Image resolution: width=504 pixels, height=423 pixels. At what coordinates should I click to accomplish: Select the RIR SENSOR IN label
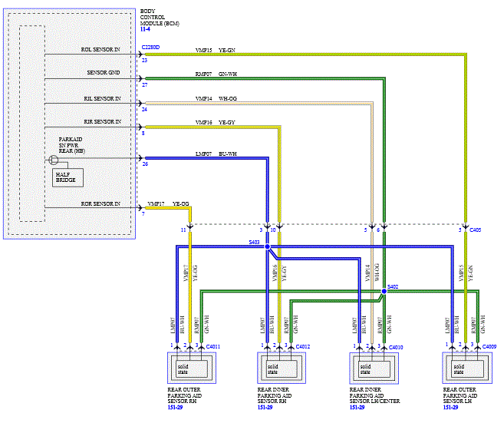pyautogui.click(x=103, y=122)
